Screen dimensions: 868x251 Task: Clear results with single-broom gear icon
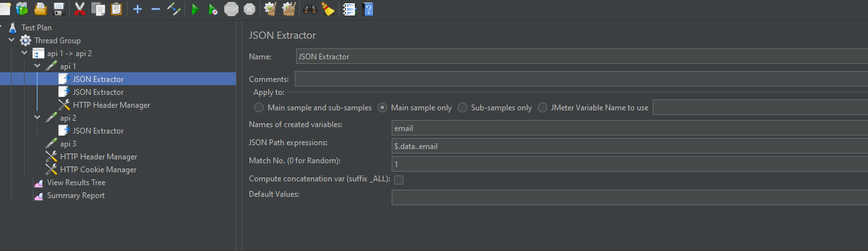(270, 9)
